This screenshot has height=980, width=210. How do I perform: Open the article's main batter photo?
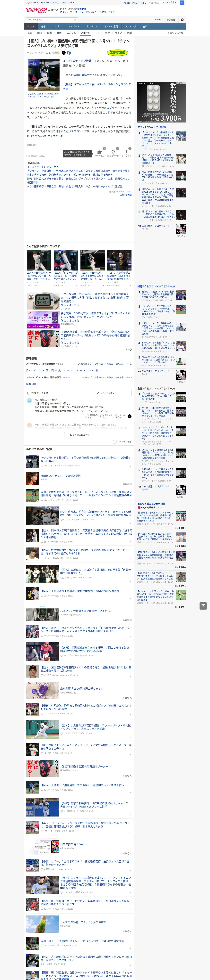coord(44,75)
